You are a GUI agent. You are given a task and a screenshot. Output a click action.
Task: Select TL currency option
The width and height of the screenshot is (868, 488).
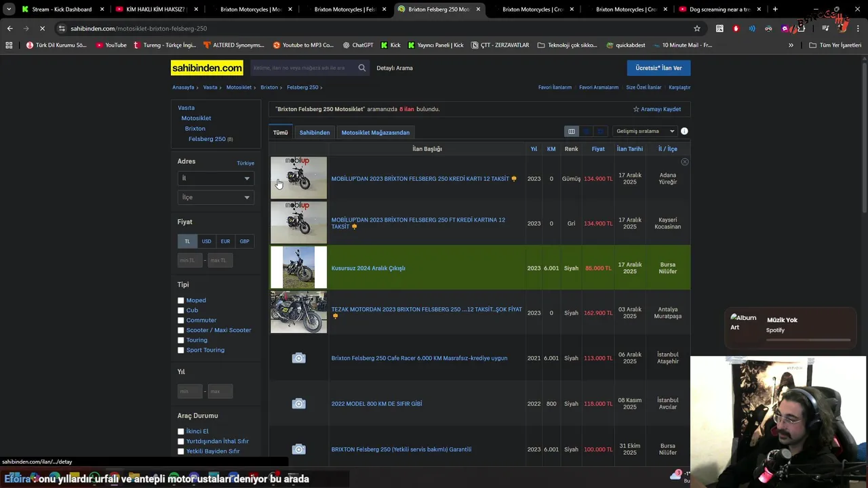click(187, 241)
